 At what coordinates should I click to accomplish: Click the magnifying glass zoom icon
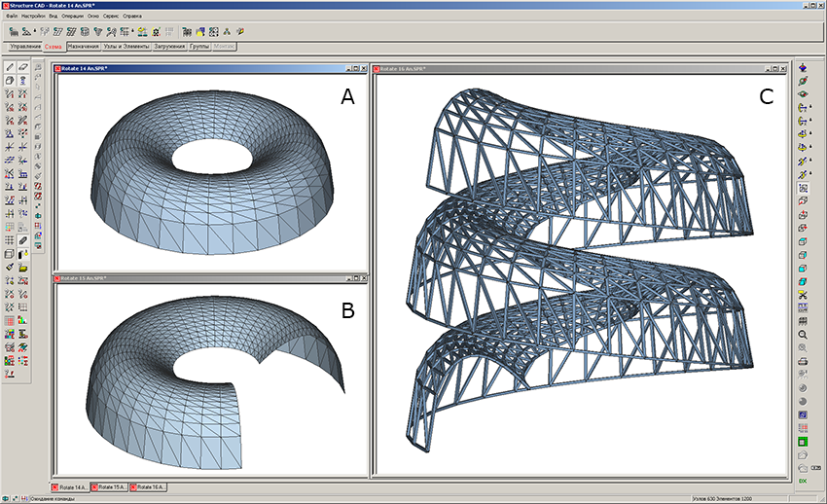click(x=803, y=335)
